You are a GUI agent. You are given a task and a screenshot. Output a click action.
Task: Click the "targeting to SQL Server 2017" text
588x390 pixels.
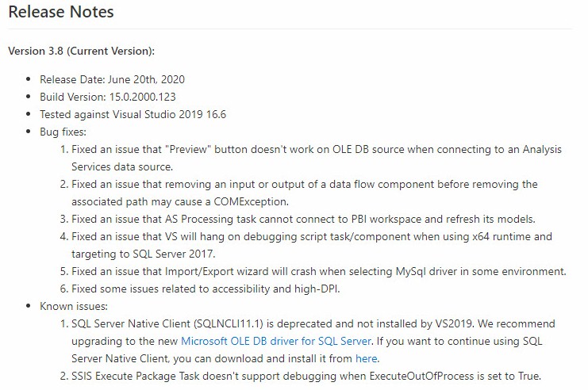[x=144, y=254]
